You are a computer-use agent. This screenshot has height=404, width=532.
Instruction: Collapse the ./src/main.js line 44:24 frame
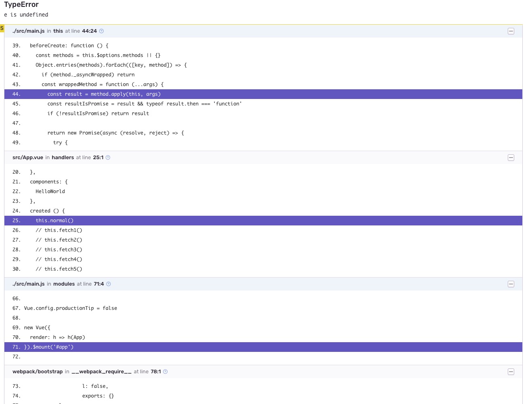(511, 31)
